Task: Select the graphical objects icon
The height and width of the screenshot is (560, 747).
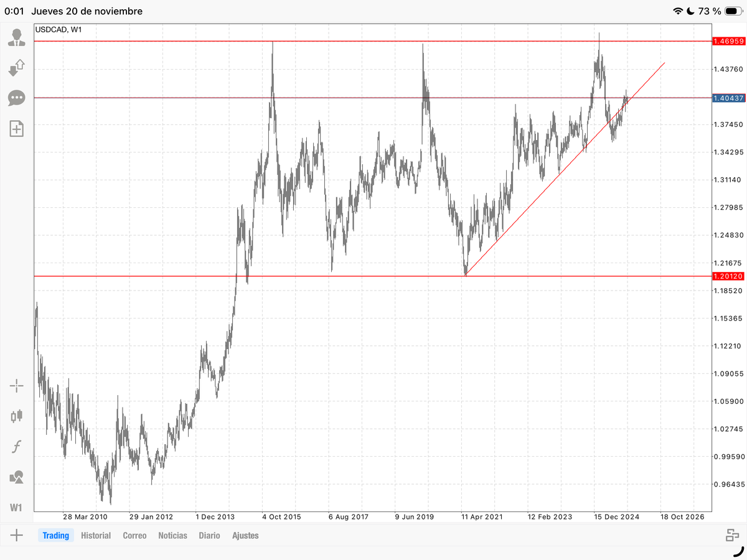Action: click(16, 477)
